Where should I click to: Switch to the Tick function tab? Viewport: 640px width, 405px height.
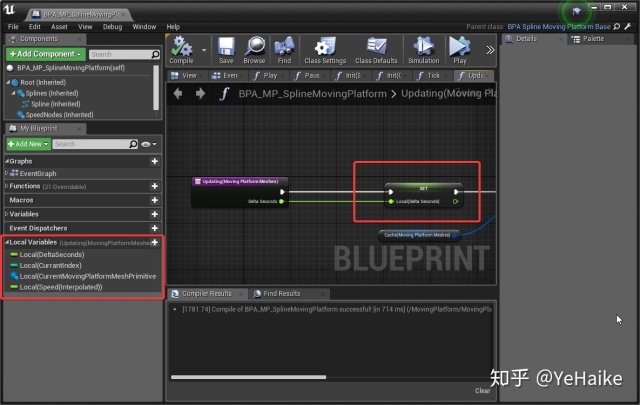point(429,76)
